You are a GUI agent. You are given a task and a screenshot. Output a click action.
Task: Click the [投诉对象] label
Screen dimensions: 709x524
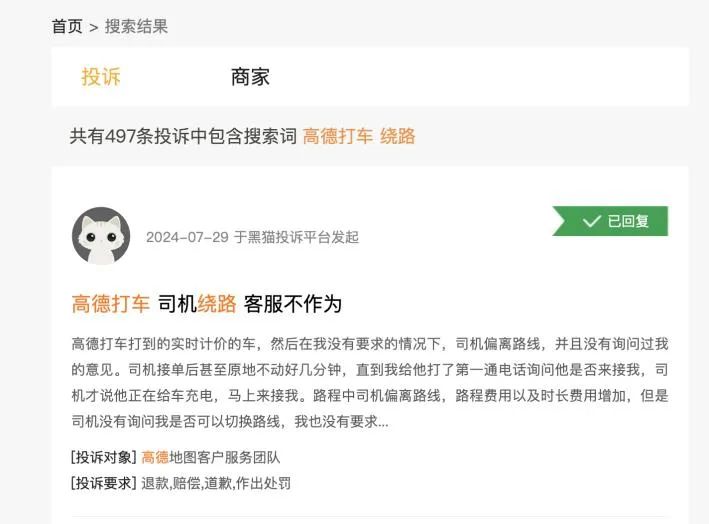coord(104,457)
